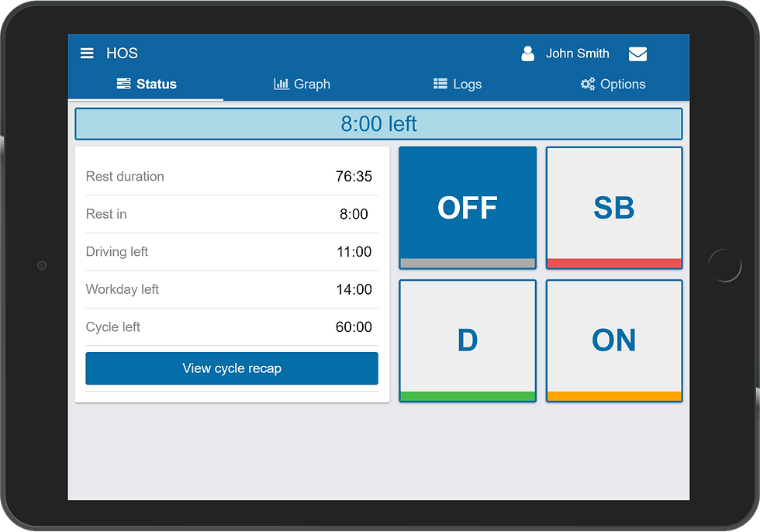Viewport: 760px width, 532px height.
Task: Switch to the Status tab
Action: (x=146, y=84)
